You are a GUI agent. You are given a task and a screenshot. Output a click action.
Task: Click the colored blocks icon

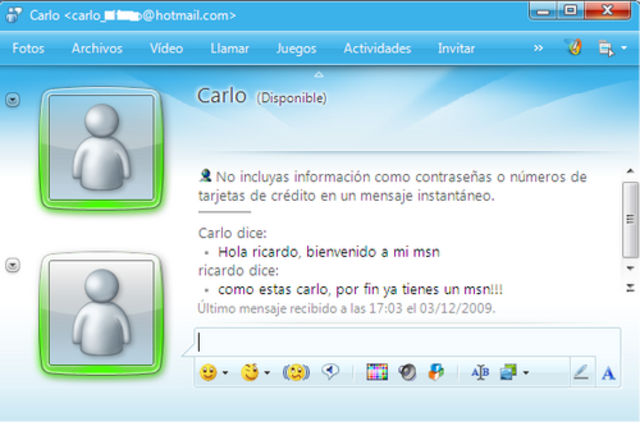[x=436, y=372]
